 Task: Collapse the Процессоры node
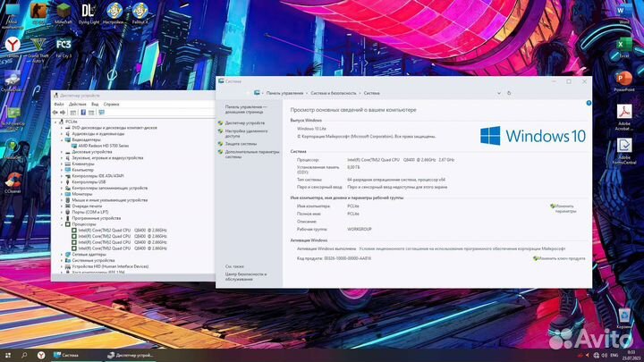(x=62, y=224)
